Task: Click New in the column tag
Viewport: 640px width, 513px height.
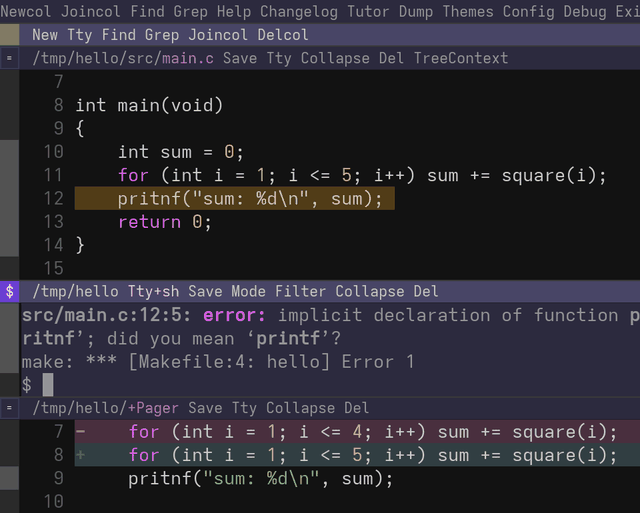Action: point(45,35)
